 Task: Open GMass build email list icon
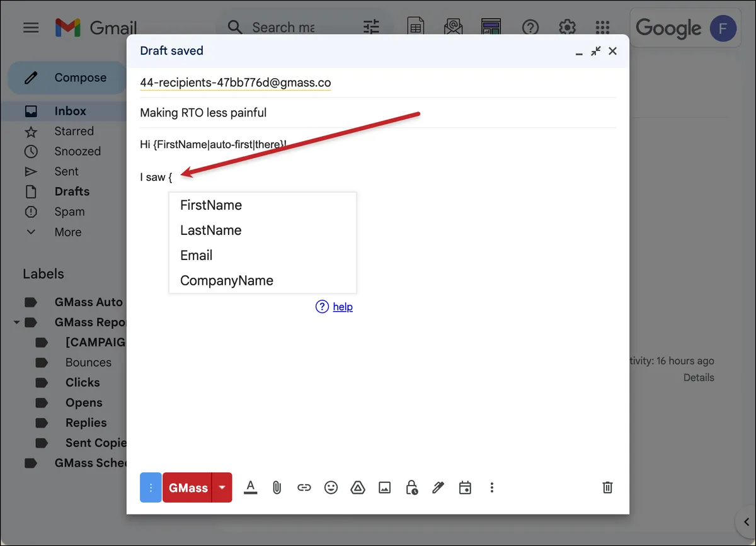point(453,27)
